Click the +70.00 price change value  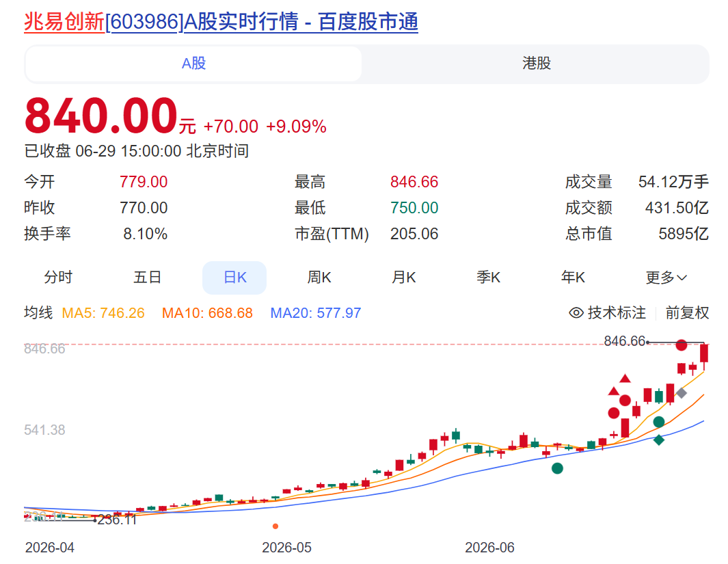[x=231, y=126]
